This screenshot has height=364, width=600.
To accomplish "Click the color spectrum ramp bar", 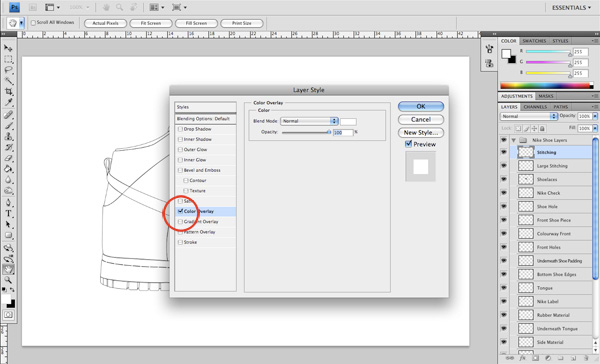I will pos(547,86).
